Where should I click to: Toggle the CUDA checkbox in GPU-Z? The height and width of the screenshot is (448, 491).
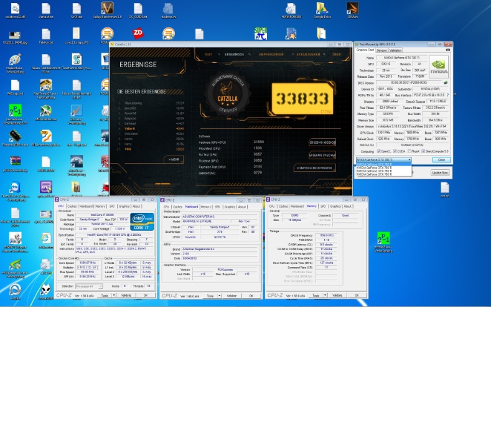pos(395,151)
